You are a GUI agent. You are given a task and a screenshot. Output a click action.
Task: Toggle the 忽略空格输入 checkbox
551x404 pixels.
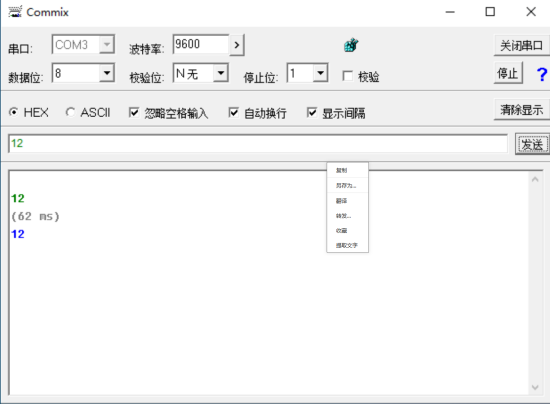coord(134,112)
